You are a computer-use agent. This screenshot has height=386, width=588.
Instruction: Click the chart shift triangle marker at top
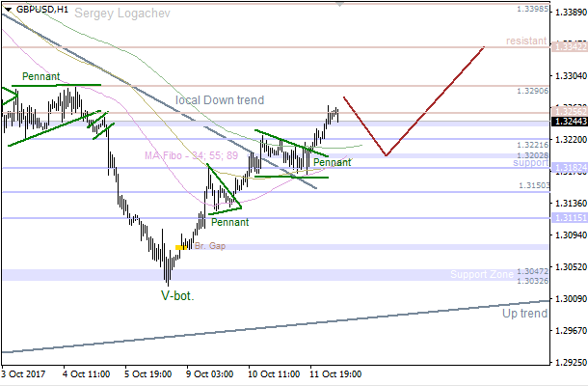[x=337, y=4]
